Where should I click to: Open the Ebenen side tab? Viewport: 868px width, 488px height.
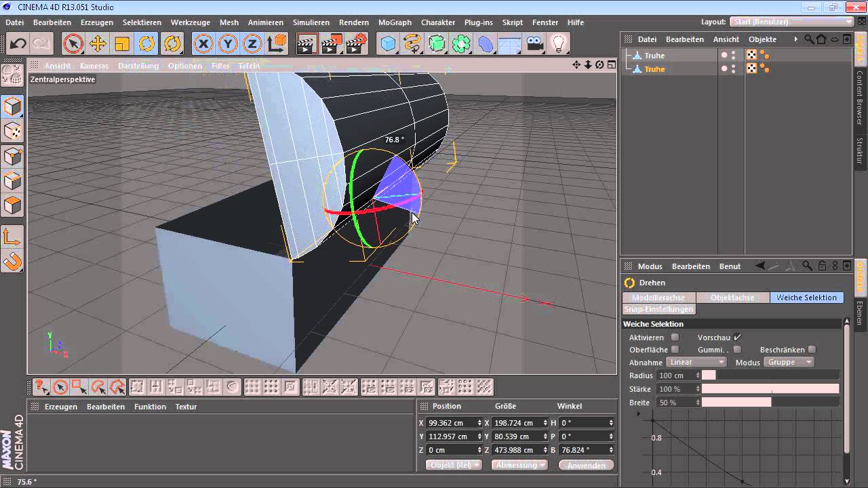pos(860,313)
